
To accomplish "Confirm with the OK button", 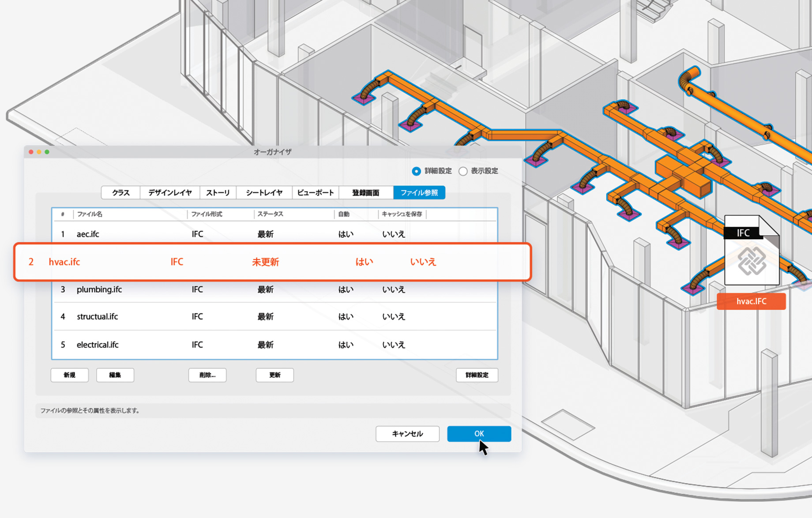I will pyautogui.click(x=479, y=434).
